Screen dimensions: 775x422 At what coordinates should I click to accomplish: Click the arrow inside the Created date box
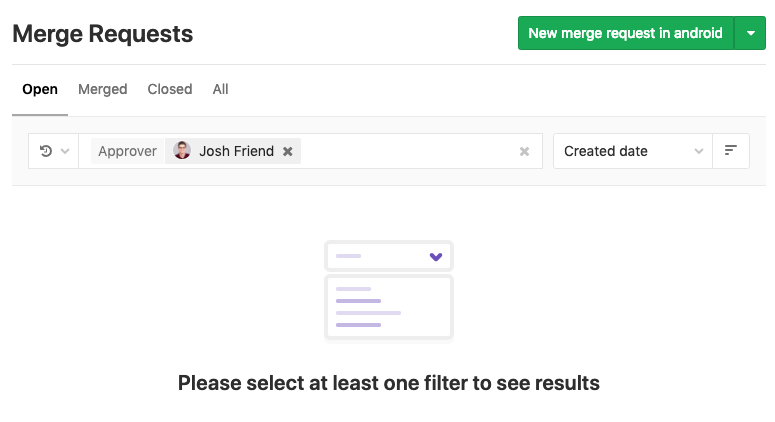tap(699, 152)
